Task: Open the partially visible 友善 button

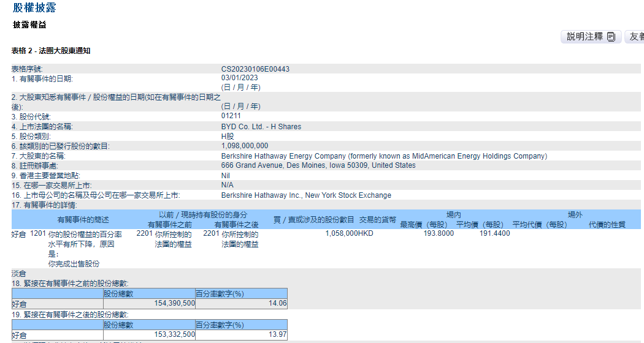Action: 635,37
